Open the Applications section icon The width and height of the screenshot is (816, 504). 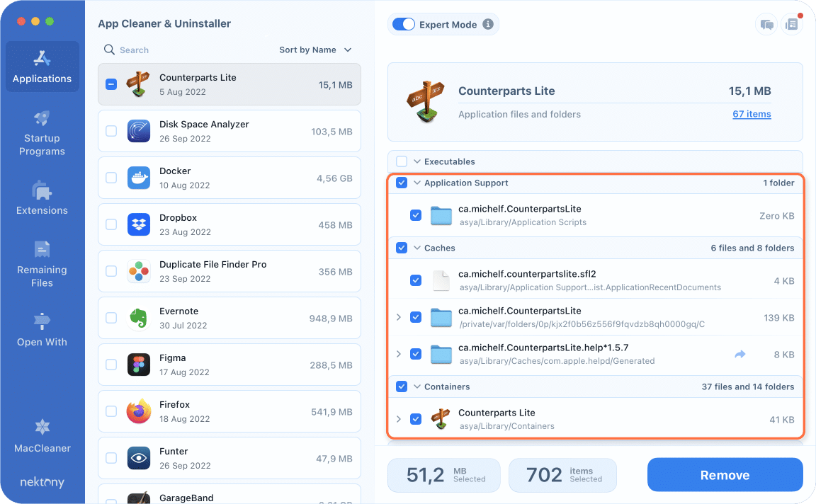(42, 58)
